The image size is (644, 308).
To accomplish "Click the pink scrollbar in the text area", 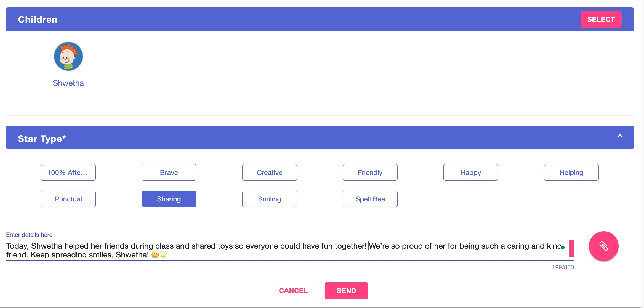I will 571,248.
